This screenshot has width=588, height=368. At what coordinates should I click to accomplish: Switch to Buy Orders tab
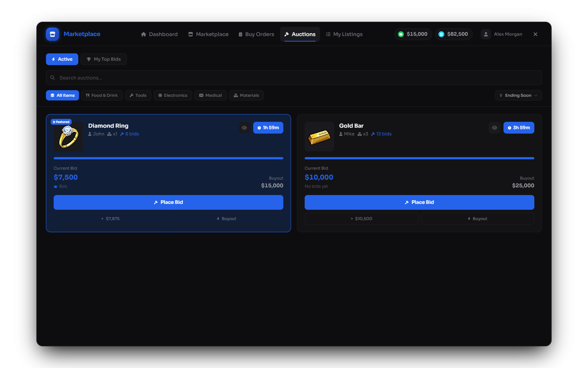click(x=256, y=34)
